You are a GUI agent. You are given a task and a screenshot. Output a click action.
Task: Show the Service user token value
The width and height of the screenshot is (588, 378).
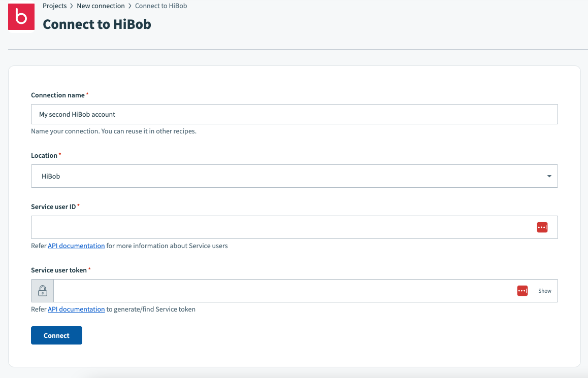coord(544,291)
